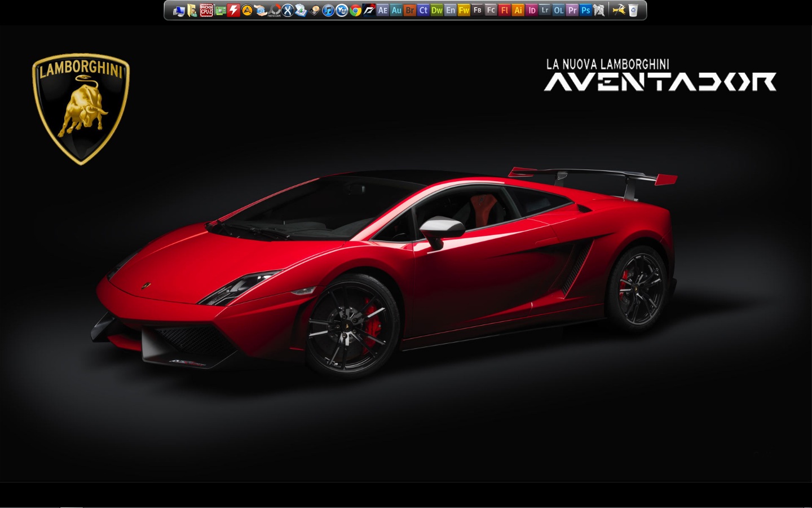Launch Adobe Dreamweaver (Dw)

[436, 10]
